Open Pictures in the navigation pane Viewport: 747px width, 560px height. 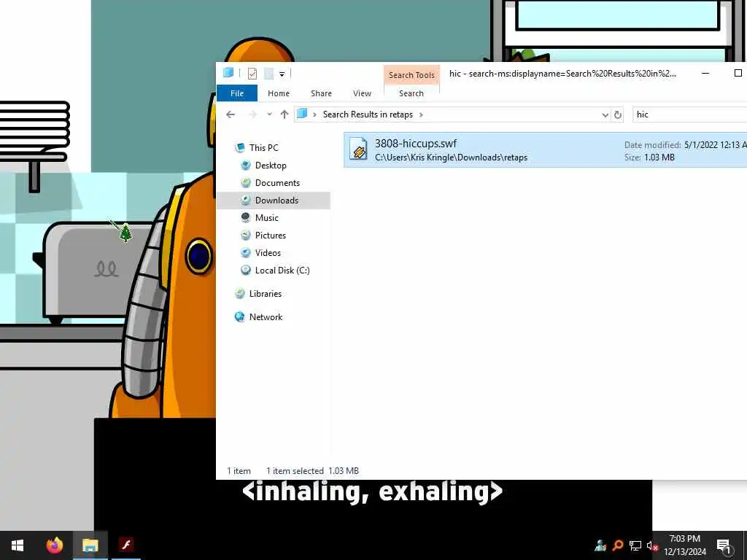click(270, 236)
